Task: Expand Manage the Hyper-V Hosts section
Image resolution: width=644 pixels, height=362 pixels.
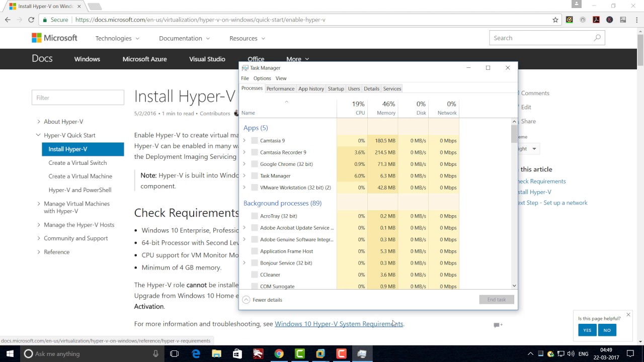Action: coord(39,225)
